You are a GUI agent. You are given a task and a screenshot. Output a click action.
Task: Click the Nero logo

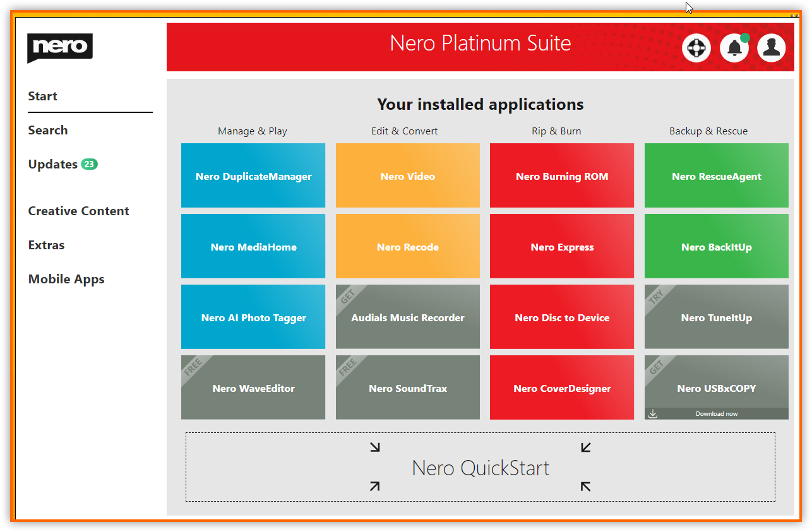click(x=60, y=48)
